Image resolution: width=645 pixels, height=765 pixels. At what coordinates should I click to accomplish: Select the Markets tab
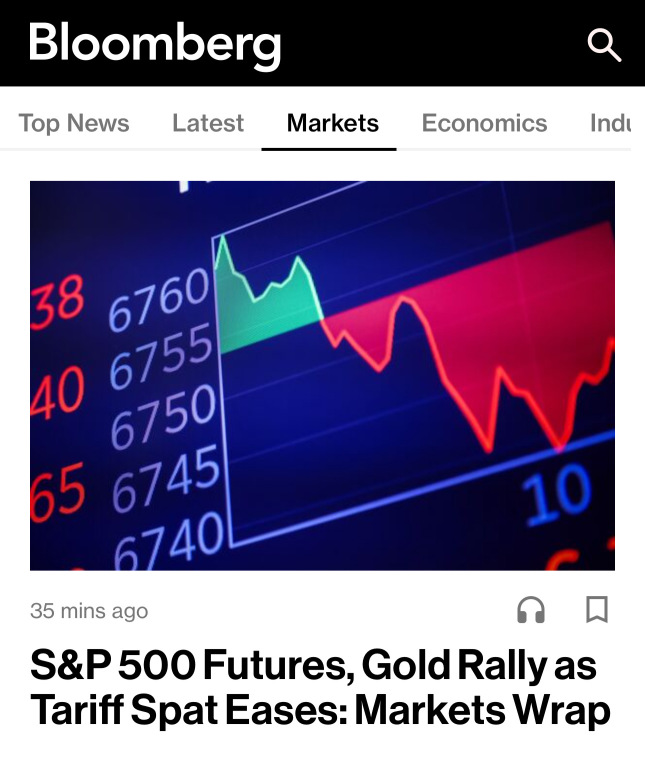coord(332,123)
